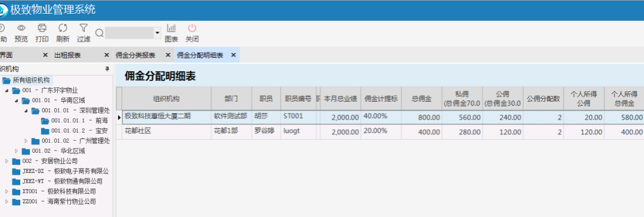The width and height of the screenshot is (644, 217).
Task: Click the 预览 preview eye icon
Action: point(21,28)
